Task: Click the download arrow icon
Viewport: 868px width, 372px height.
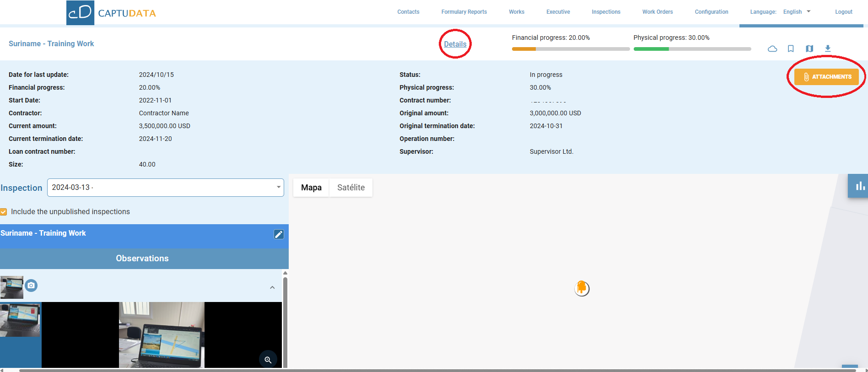Action: (x=828, y=49)
